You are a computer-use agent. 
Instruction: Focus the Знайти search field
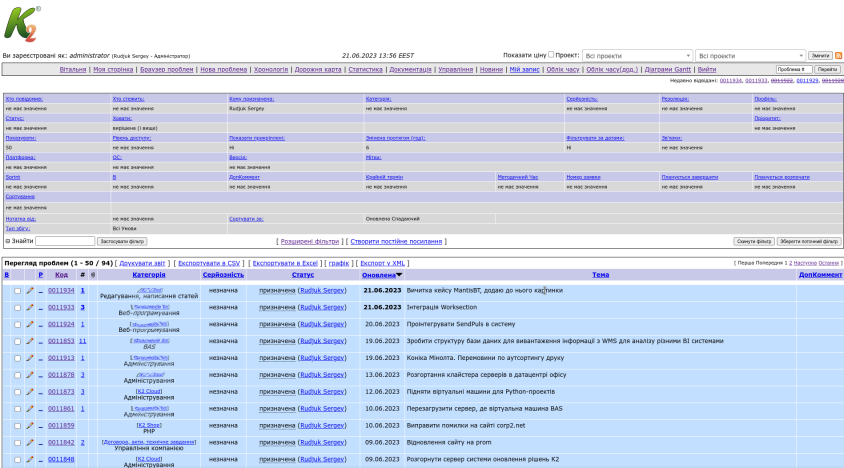(65, 241)
